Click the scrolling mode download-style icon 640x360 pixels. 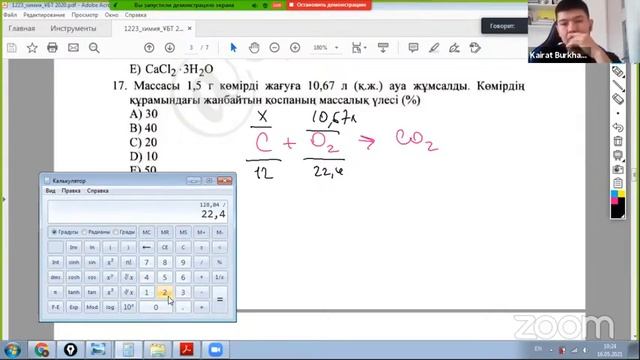coord(383,48)
